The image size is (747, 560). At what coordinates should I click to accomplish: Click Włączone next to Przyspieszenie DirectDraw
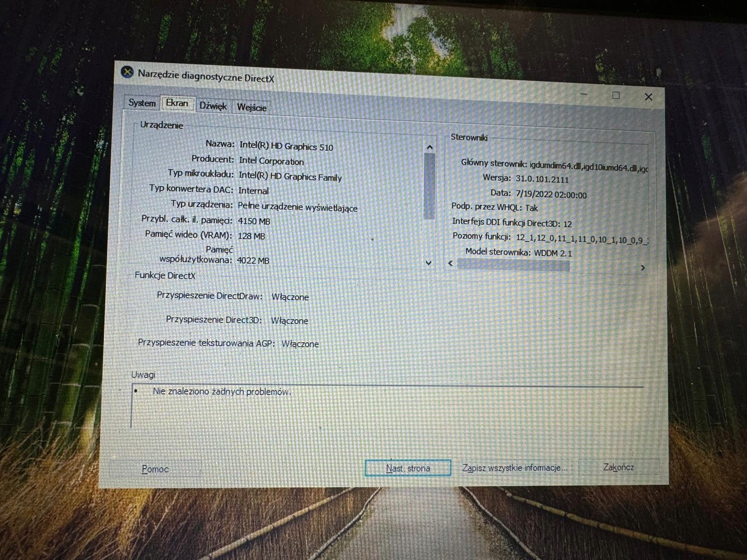290,297
